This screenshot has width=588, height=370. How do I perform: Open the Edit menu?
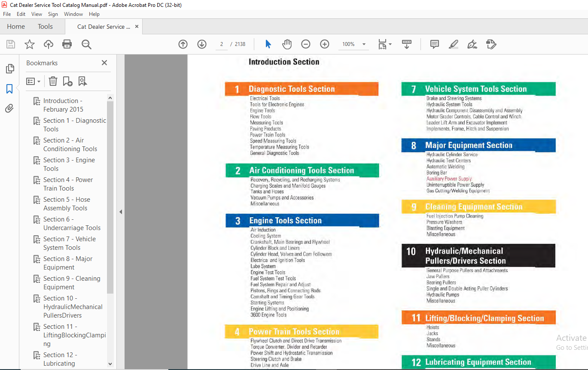[x=21, y=14]
